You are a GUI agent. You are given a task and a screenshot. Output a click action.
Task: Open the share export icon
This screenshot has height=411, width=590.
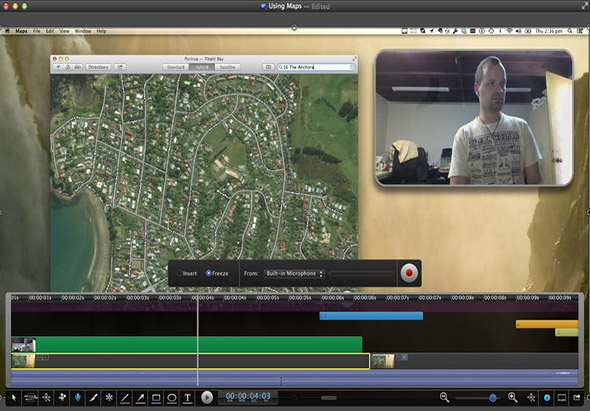pos(576,397)
